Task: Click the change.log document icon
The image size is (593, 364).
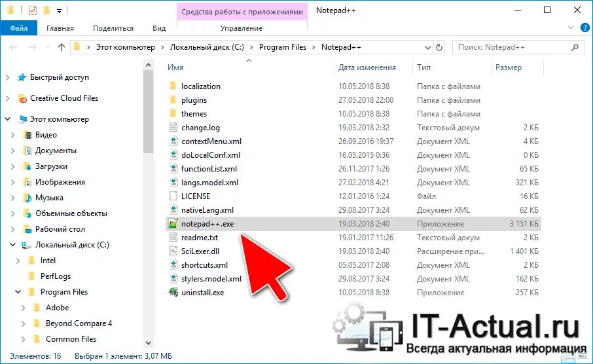Action: [x=173, y=127]
